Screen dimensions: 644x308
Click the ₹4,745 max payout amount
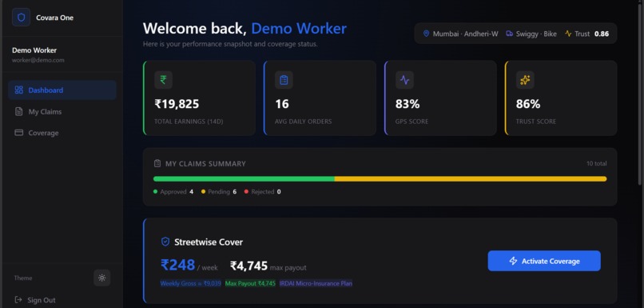coord(249,266)
